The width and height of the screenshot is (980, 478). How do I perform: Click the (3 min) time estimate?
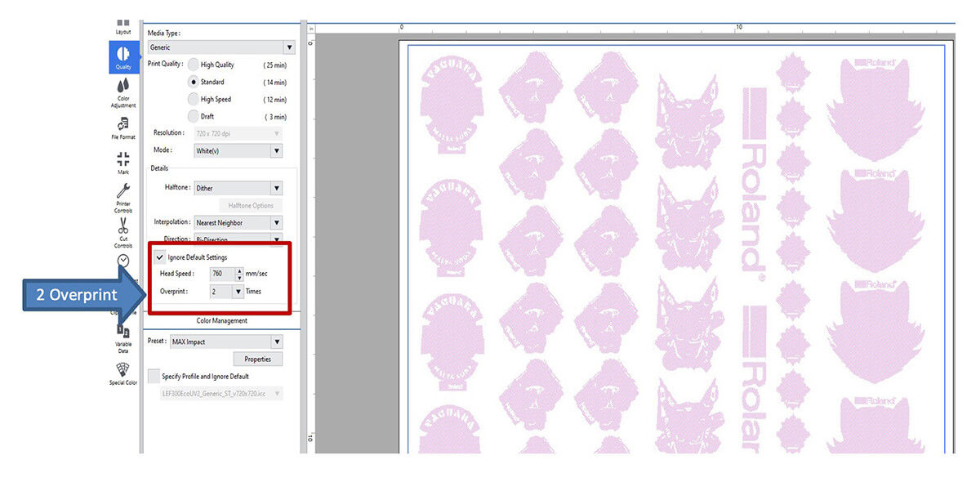(274, 116)
